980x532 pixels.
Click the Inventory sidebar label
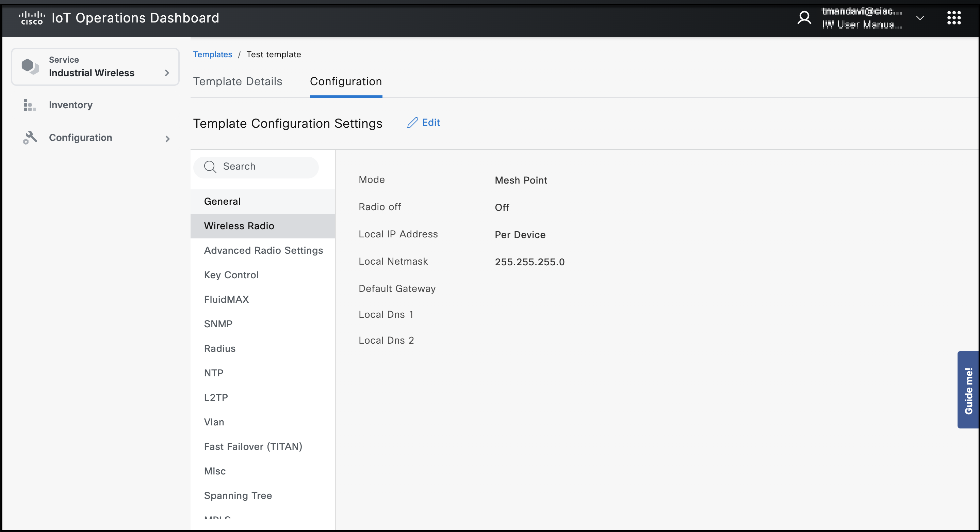(70, 105)
